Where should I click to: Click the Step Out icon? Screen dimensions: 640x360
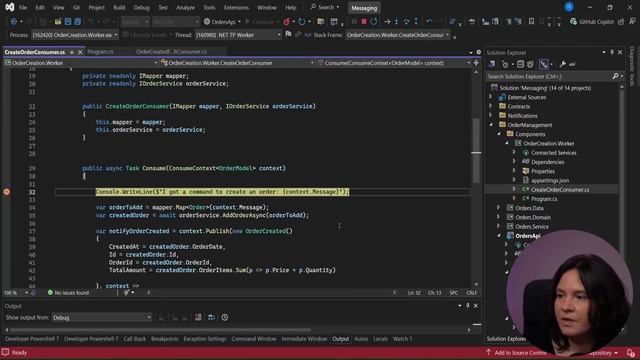(416, 22)
